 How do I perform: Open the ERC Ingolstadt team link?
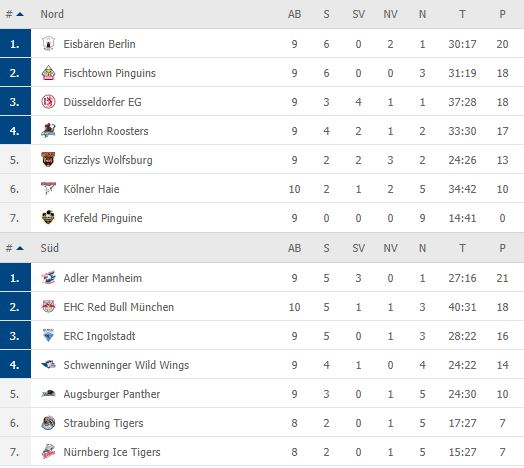coord(99,336)
